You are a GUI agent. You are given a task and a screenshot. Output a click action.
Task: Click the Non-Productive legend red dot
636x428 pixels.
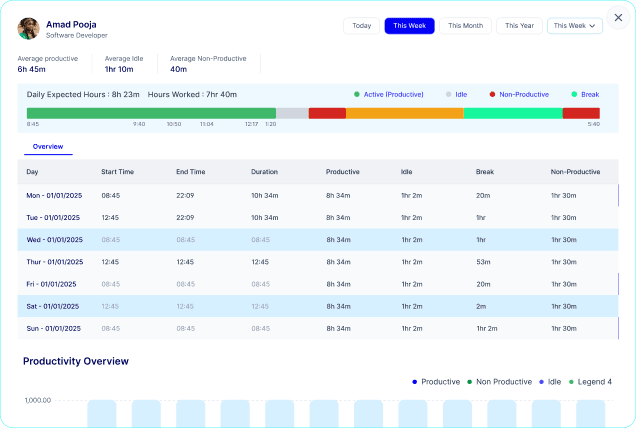coord(492,94)
